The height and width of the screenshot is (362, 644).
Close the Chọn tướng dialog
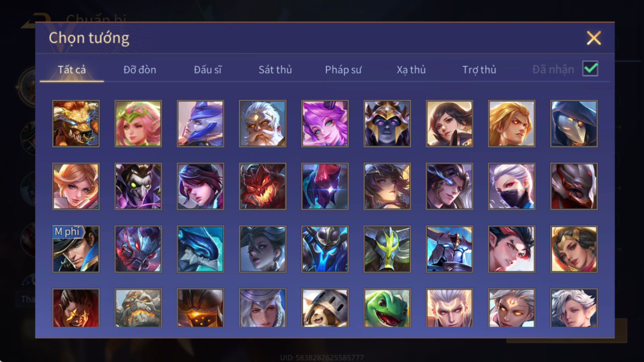coord(594,38)
